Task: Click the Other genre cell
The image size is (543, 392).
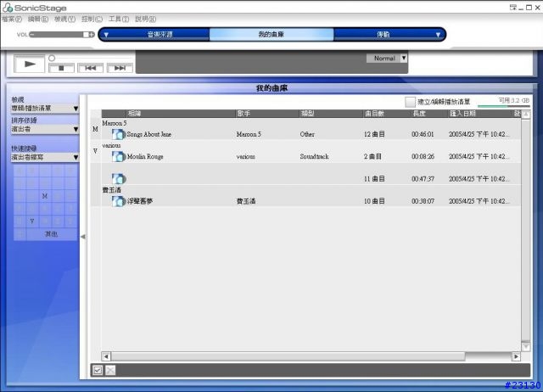Action: (x=307, y=134)
